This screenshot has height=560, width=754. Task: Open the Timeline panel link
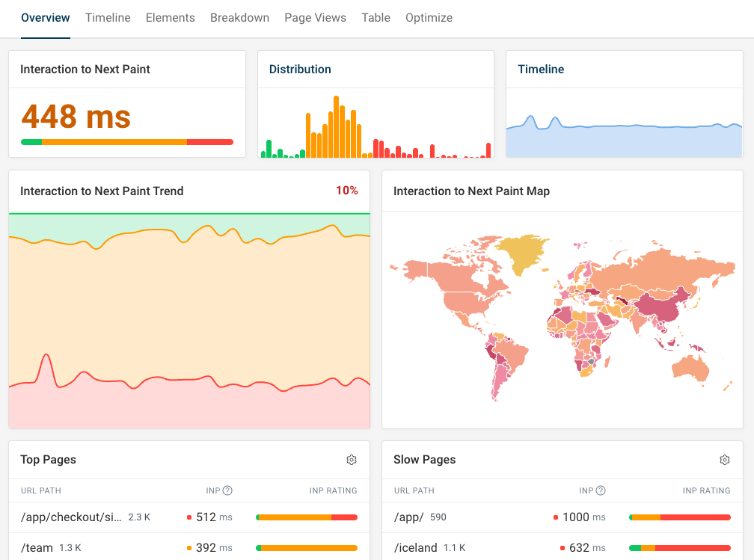click(x=540, y=68)
